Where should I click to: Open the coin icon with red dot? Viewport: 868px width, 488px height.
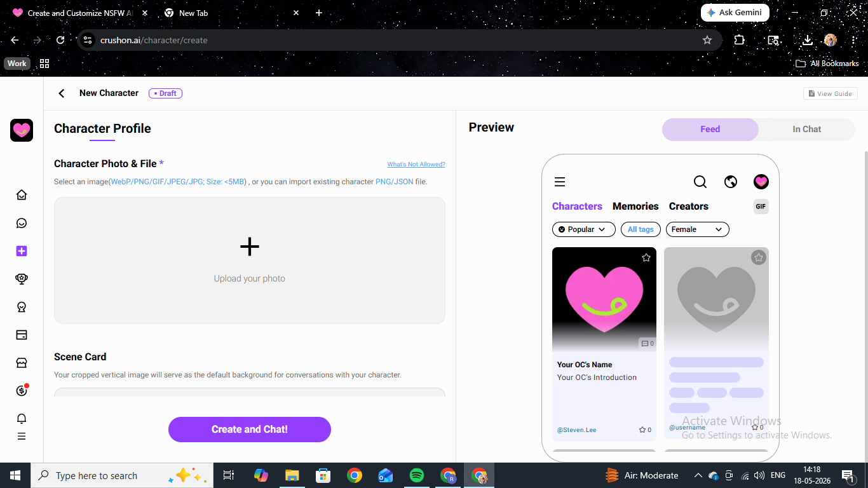click(x=22, y=391)
